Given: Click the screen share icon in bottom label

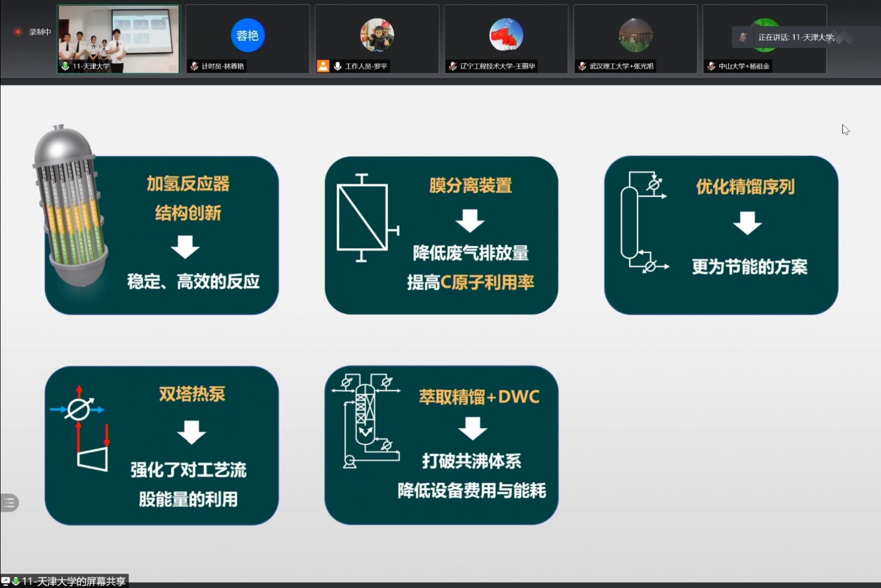Looking at the screenshot, I should (x=6, y=581).
